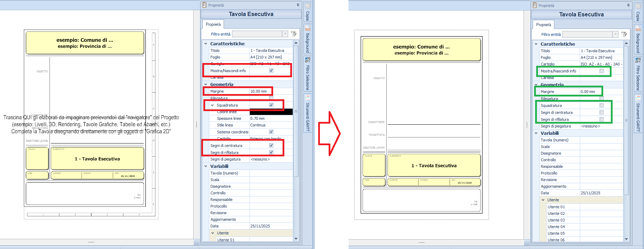Pin the left Proprietà panel
Image resolution: width=644 pixels, height=249 pixels.
[x=298, y=5]
